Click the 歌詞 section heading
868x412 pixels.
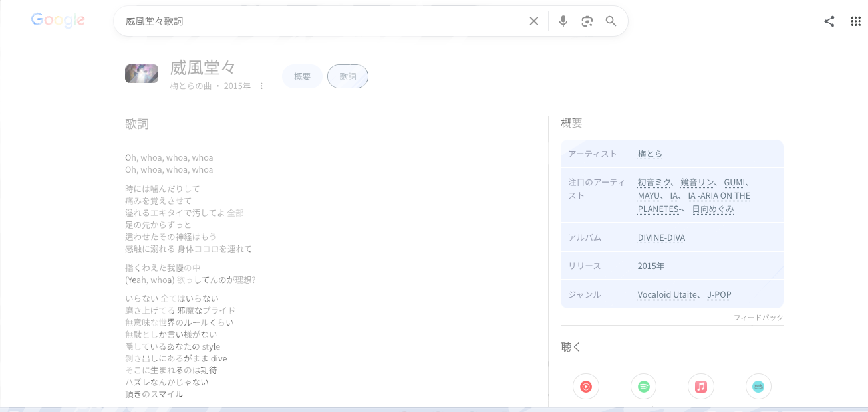[137, 124]
